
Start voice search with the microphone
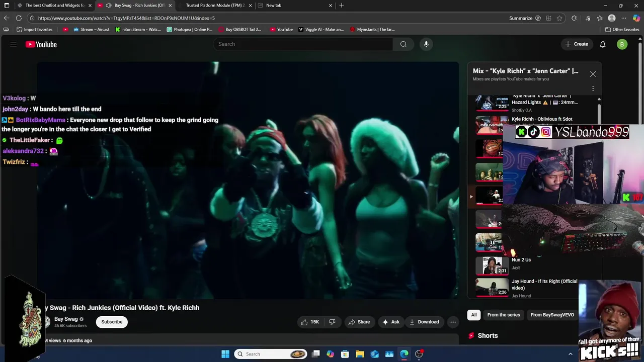tap(426, 44)
